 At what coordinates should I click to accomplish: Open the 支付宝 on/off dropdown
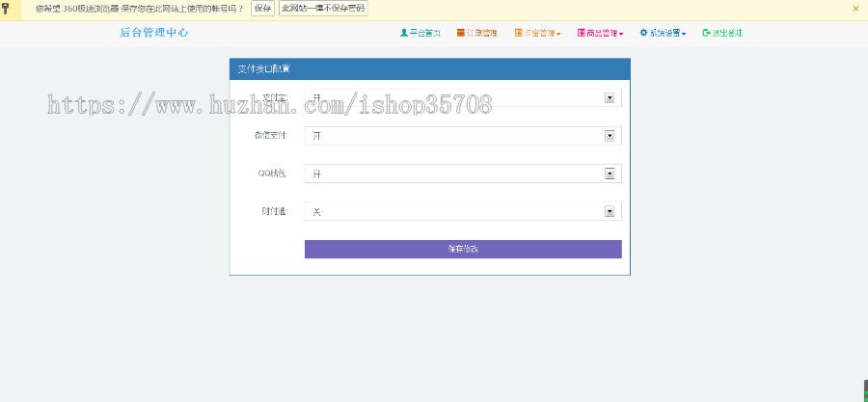[463, 98]
